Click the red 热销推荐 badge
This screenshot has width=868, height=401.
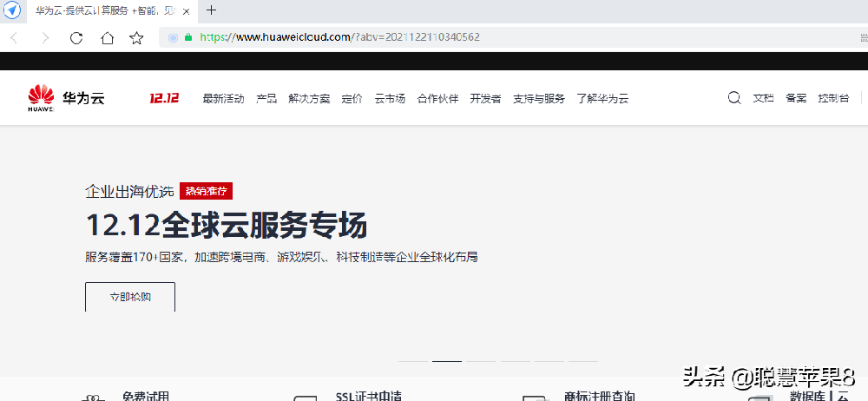(206, 192)
